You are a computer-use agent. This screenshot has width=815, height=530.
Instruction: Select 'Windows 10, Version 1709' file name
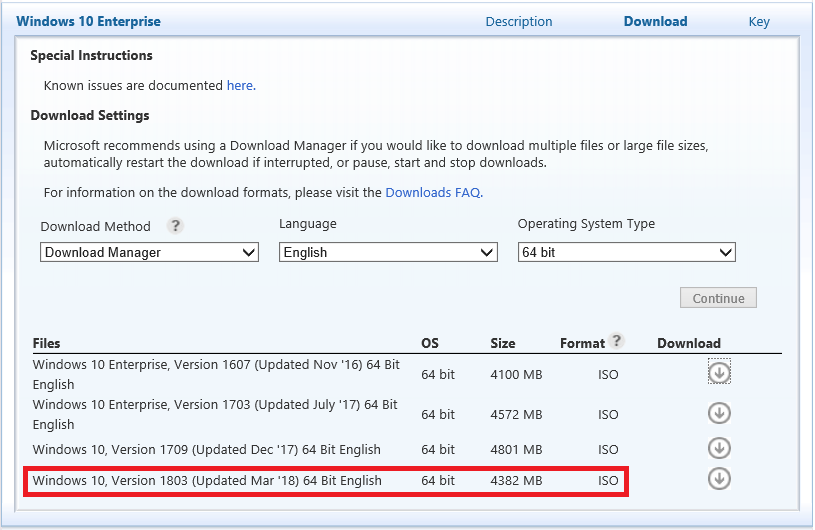pyautogui.click(x=206, y=449)
